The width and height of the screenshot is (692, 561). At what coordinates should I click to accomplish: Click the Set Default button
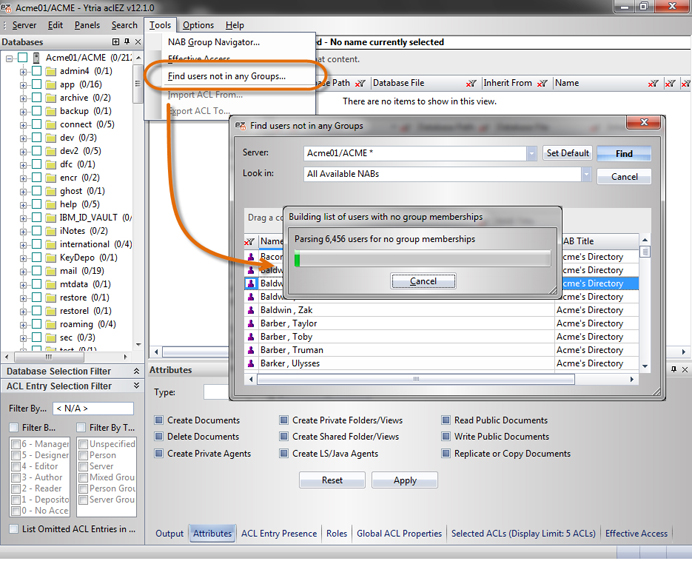coord(568,153)
